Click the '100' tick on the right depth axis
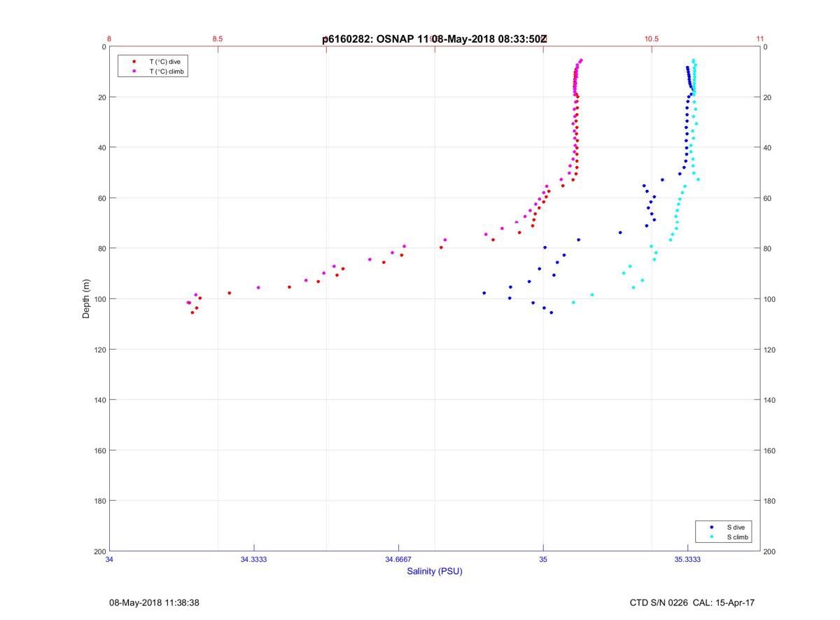Screen dimensions: 840x620 (770, 299)
